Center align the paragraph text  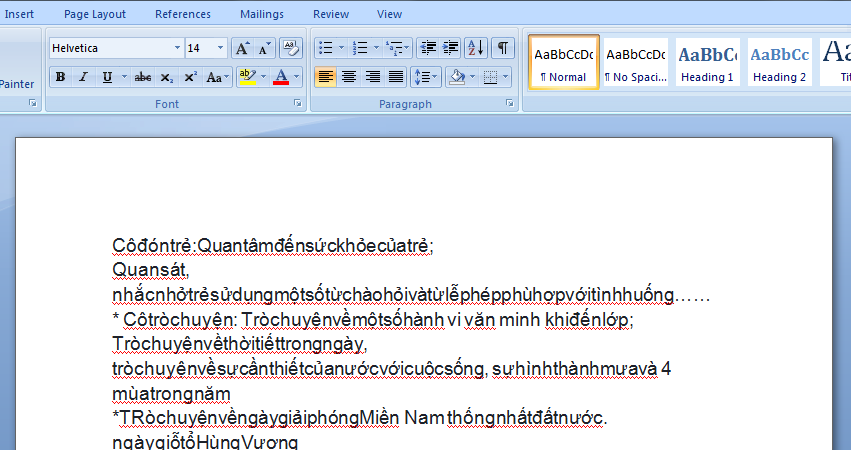pos(349,77)
